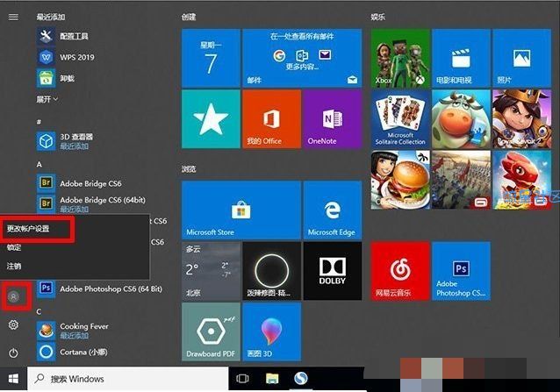Expand the 展开 recently added list

coord(47,99)
